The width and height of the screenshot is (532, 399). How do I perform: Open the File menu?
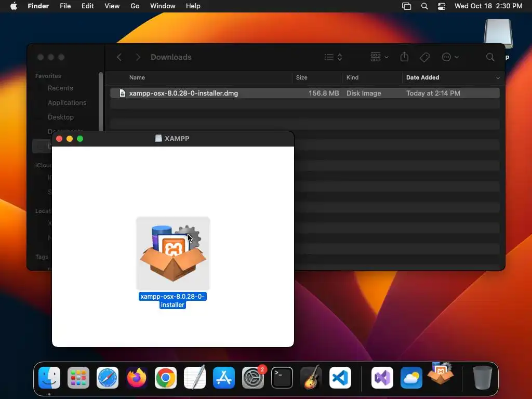65,6
